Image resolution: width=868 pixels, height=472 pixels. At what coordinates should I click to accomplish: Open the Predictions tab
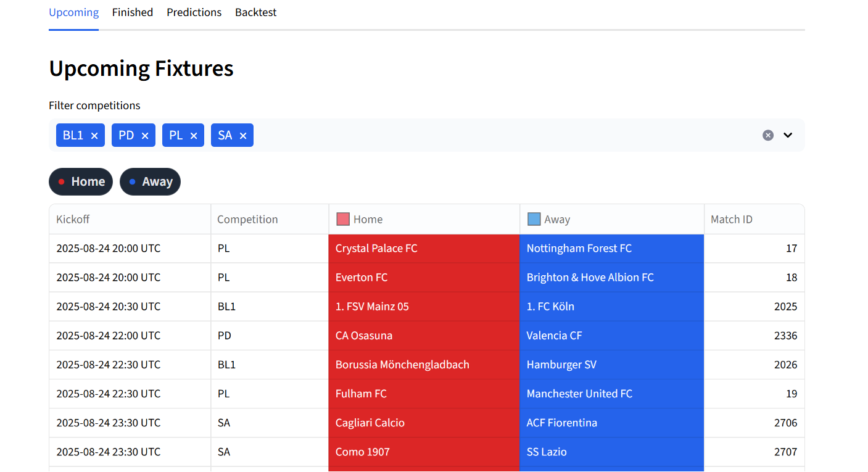coord(194,12)
